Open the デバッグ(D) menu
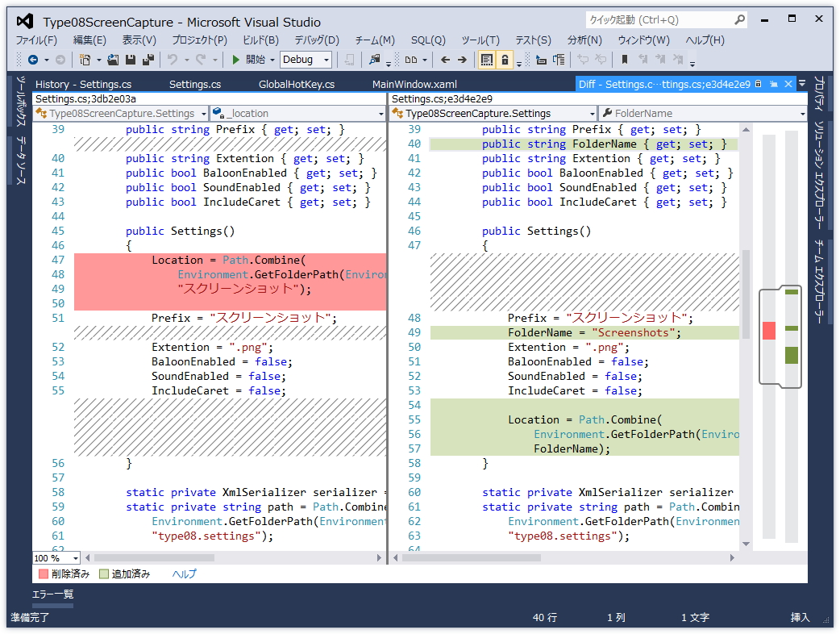The width and height of the screenshot is (840, 634). [x=316, y=40]
